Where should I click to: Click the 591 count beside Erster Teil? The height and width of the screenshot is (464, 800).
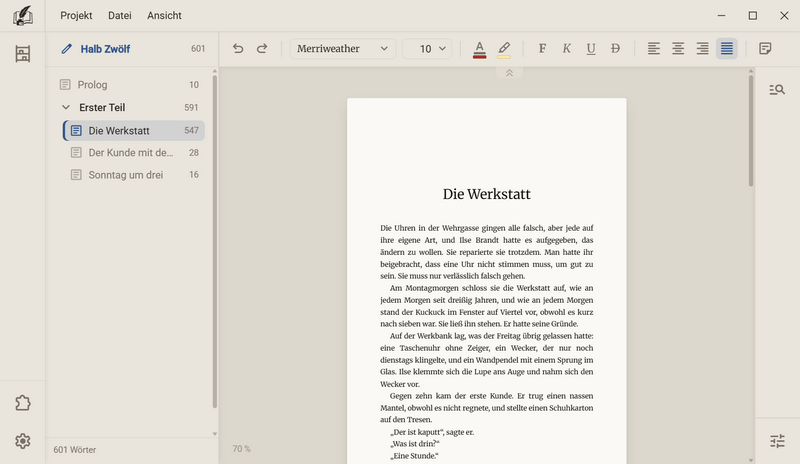(191, 107)
